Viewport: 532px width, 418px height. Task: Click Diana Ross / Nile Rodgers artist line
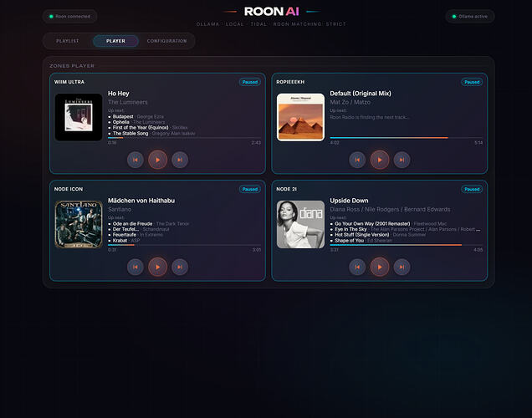tap(390, 209)
